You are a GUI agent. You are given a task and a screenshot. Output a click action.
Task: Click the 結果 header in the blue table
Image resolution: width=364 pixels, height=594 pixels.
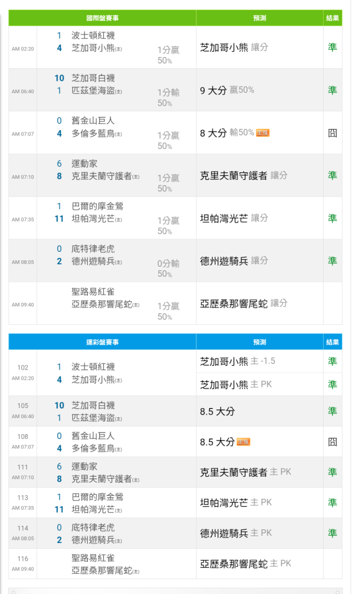point(333,342)
